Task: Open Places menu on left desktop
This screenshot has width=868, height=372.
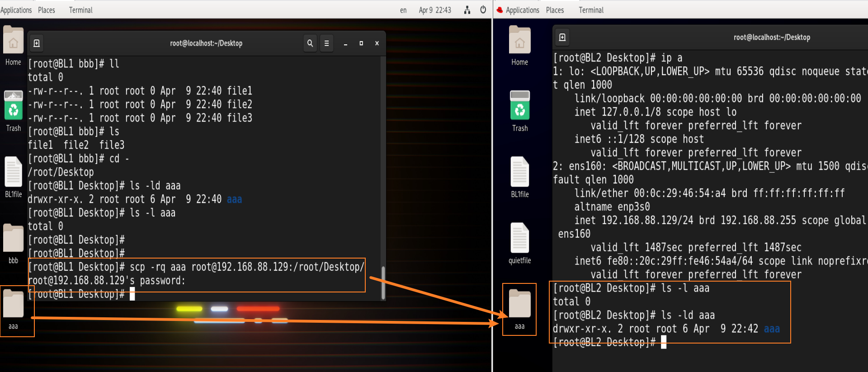Action: 47,10
